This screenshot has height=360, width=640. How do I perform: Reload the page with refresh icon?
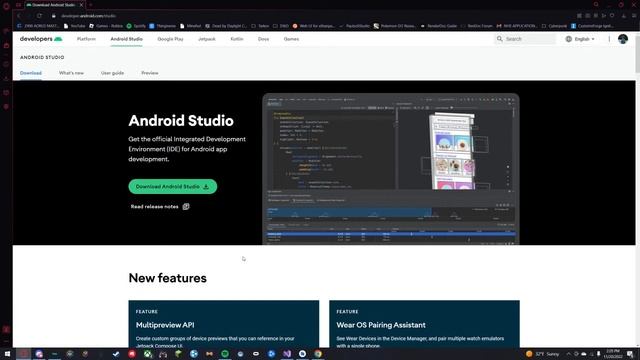pyautogui.click(x=39, y=16)
